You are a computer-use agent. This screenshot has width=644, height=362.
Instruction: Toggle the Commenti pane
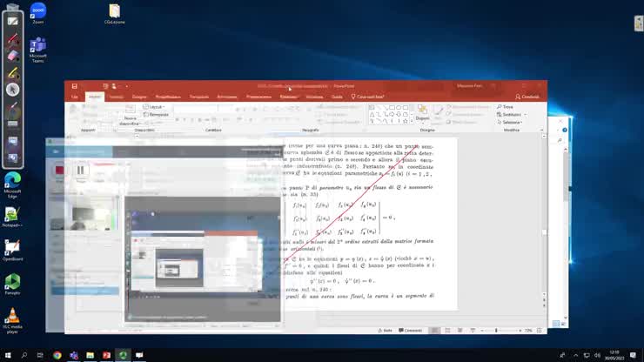click(410, 331)
